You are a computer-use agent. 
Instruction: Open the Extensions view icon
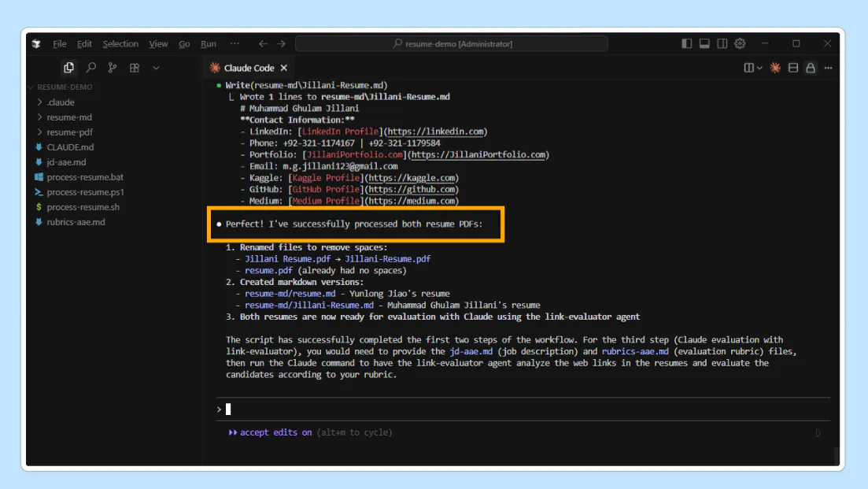point(135,68)
